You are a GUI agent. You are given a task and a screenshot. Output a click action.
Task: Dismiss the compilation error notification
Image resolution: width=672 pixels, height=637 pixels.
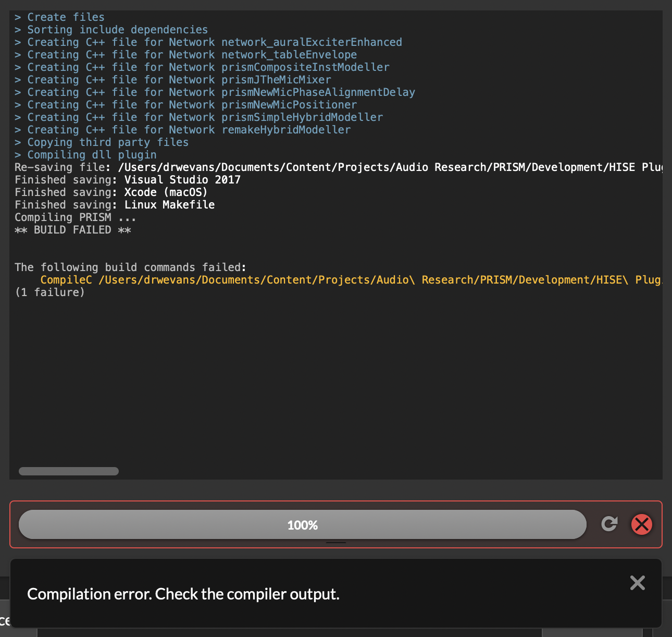point(638,583)
